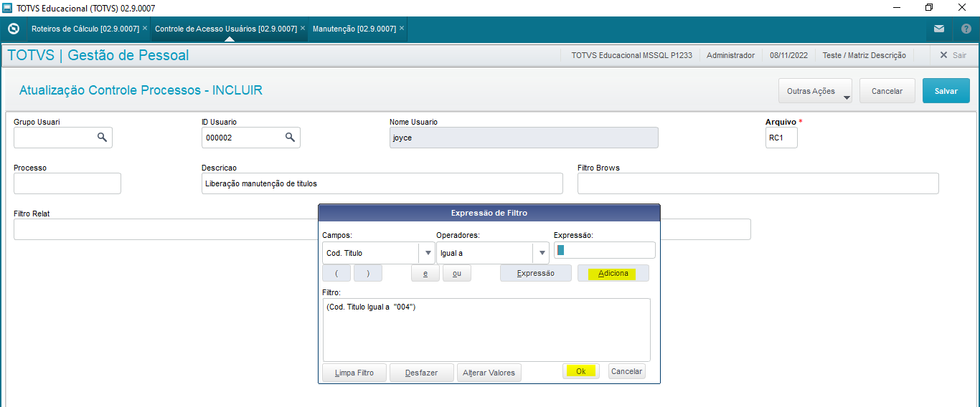Open the help question mark icon
The image size is (980, 407).
[x=966, y=29]
